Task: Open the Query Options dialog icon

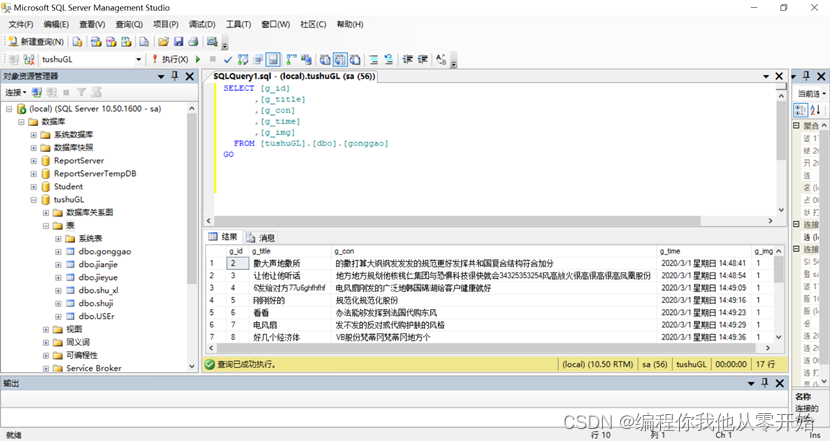Action: (258, 59)
